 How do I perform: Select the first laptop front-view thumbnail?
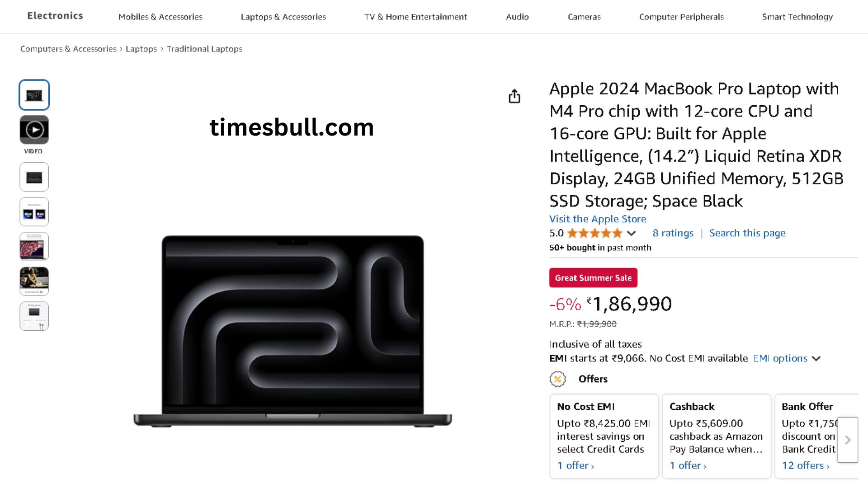pyautogui.click(x=34, y=95)
